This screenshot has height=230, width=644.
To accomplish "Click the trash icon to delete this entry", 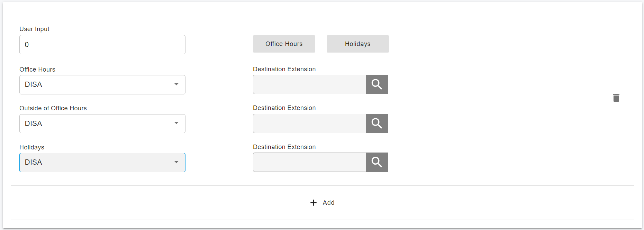I will (616, 98).
